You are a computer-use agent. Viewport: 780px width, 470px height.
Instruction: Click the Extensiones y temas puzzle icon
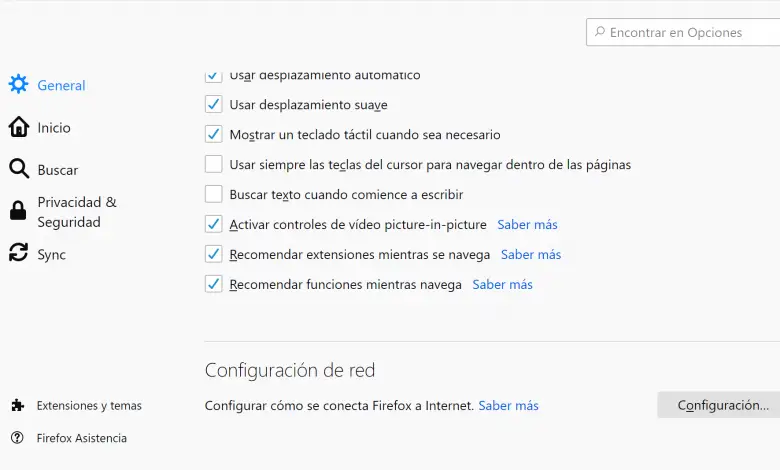point(17,405)
